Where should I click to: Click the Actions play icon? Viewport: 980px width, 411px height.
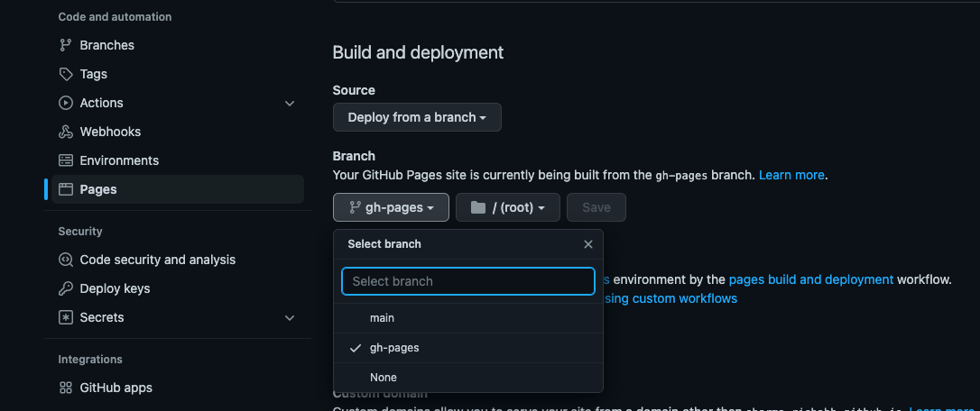[65, 103]
